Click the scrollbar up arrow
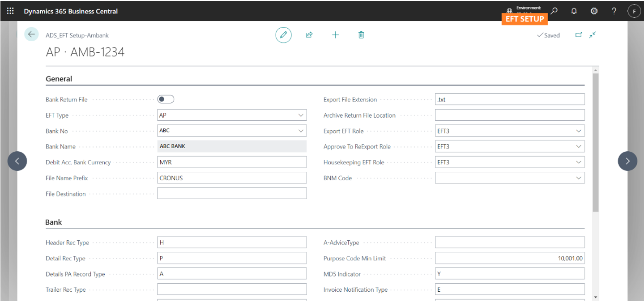The image size is (644, 302). (595, 71)
